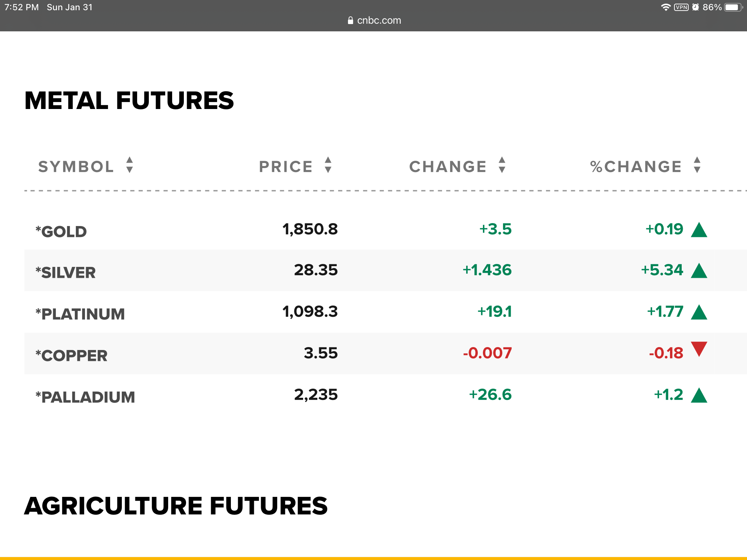The height and width of the screenshot is (560, 747).
Task: Open the *SILVER futures link
Action: (x=66, y=273)
